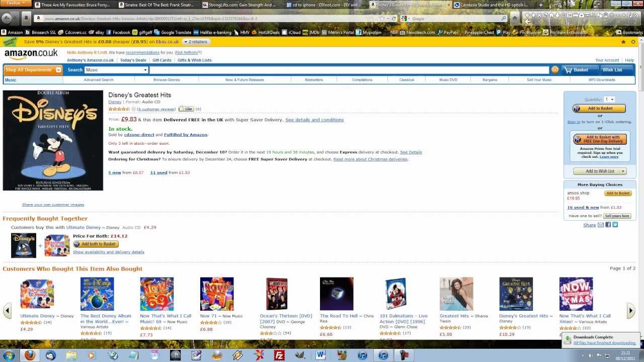Open the 11 used offers link
This screenshot has height=362, width=644.
[x=158, y=173]
